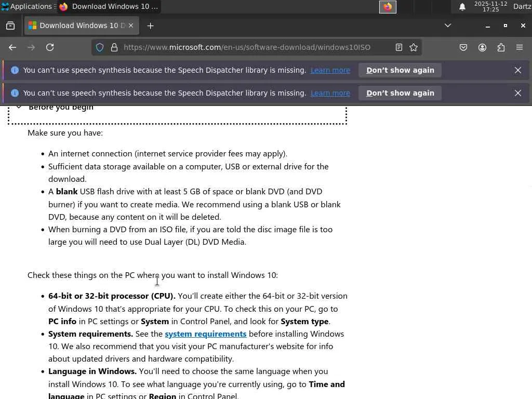The height and width of the screenshot is (399, 532).
Task: Open the Firefox account icon
Action: [x=482, y=47]
